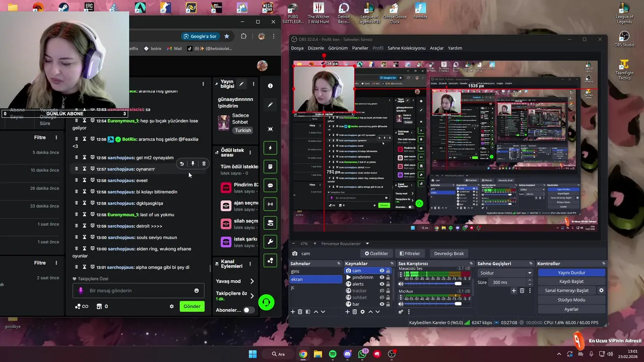Toggle visibility of bar source
The image size is (644, 362).
tap(382, 304)
